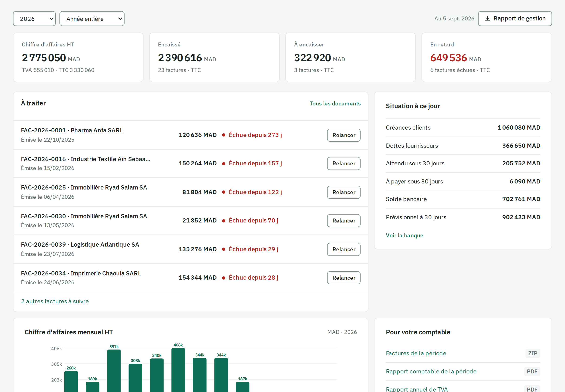The height and width of the screenshot is (392, 565).
Task: Click the date label Au 5 sept. 2026
Action: [454, 19]
